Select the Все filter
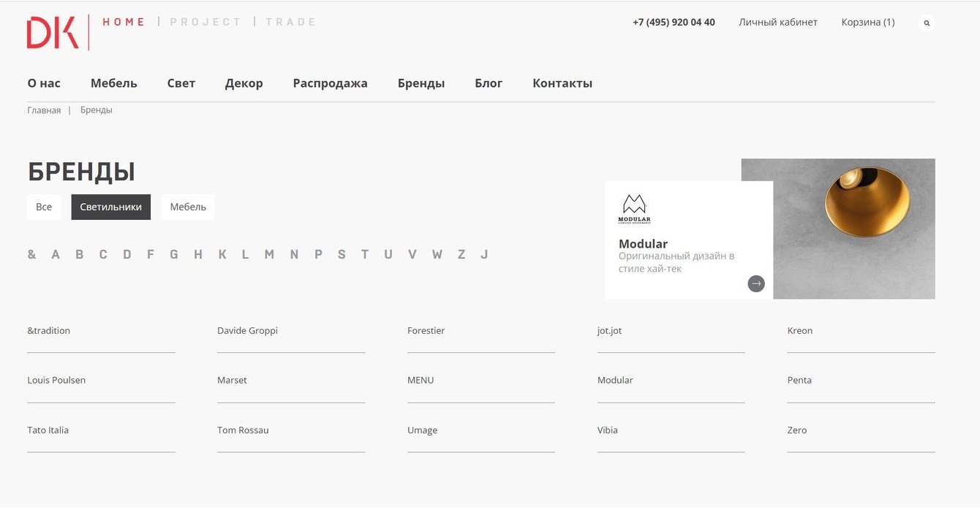Viewport: 980px width, 510px height. pyautogui.click(x=44, y=207)
